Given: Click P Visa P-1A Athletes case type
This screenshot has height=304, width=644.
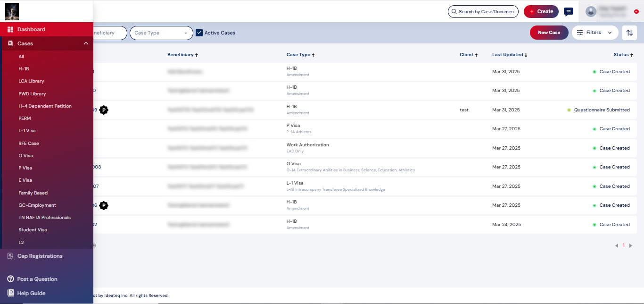Looking at the screenshot, I should (x=299, y=128).
